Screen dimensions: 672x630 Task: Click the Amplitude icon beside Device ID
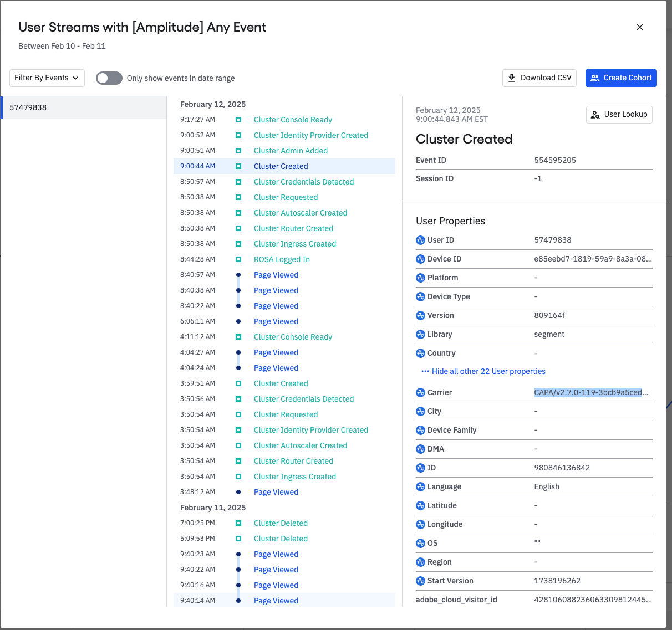tap(420, 259)
